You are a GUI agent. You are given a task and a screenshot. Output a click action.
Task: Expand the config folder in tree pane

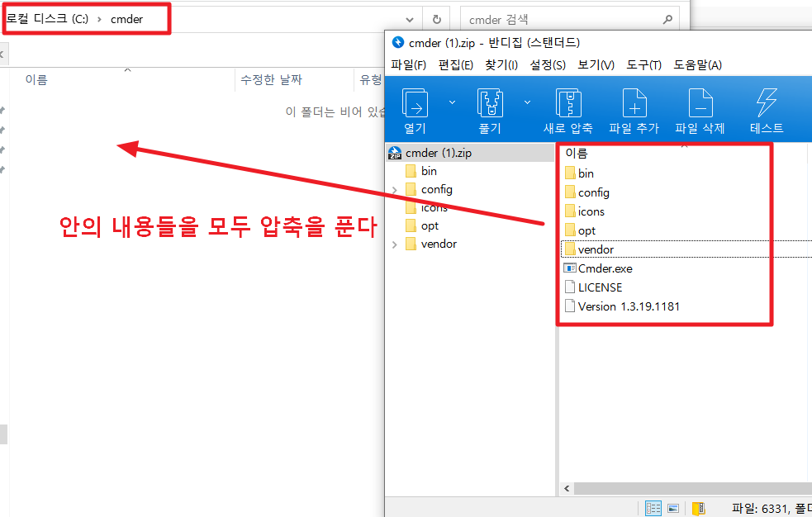[395, 191]
